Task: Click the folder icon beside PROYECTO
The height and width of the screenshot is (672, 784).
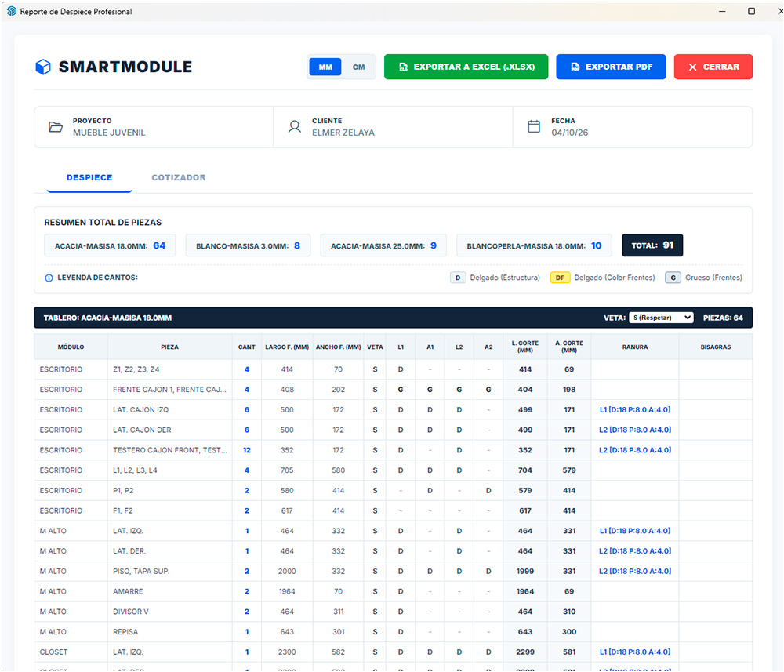Action: [x=56, y=127]
